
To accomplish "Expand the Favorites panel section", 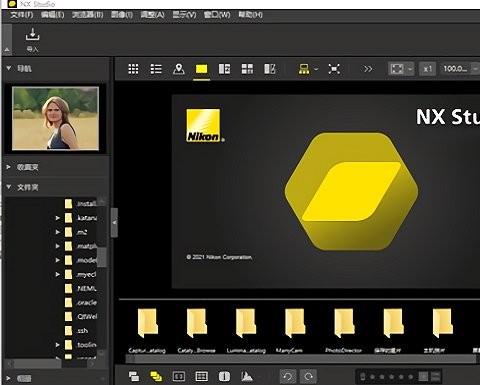I will pyautogui.click(x=8, y=167).
